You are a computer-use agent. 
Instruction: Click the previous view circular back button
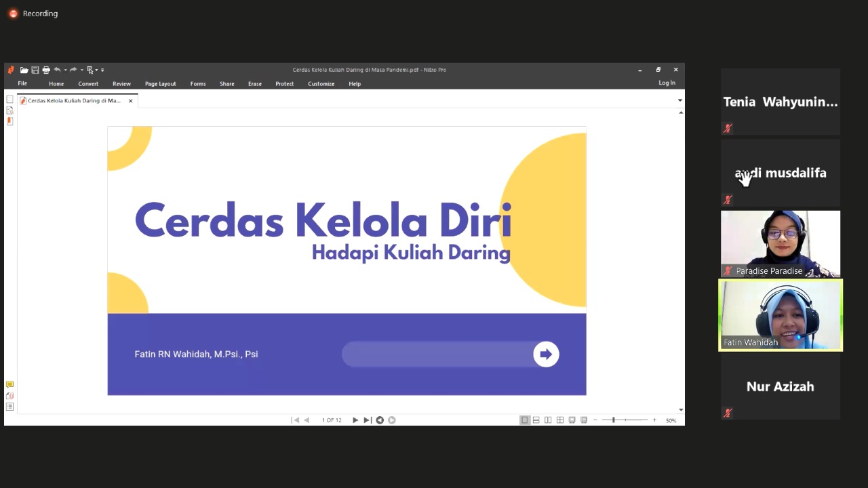coord(380,420)
